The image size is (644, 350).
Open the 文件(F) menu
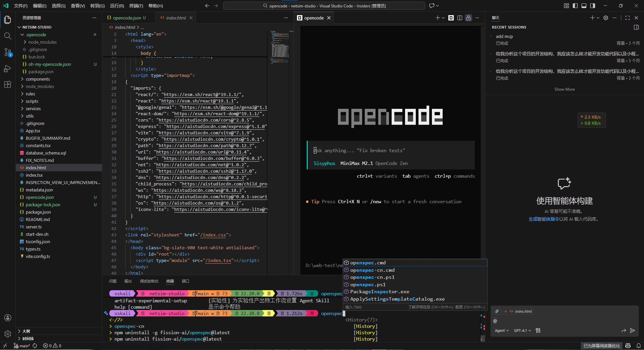[21, 6]
